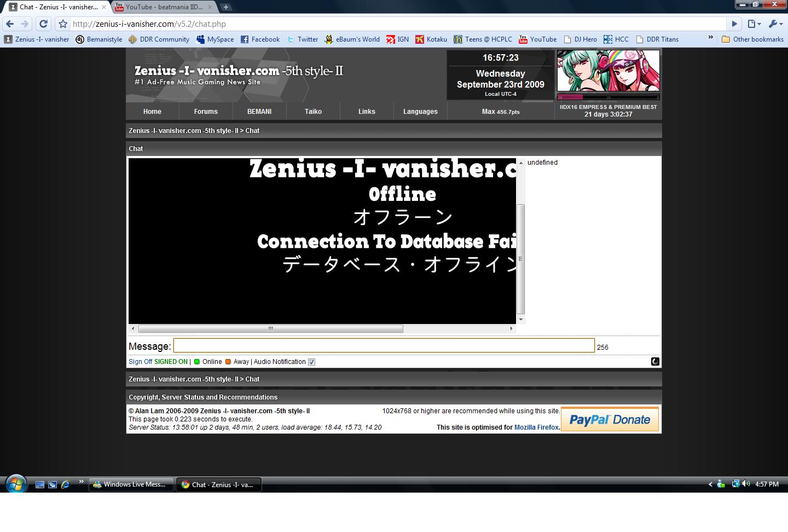This screenshot has height=532, width=788.
Task: Click the Max 456.7pts user link
Action: [501, 111]
